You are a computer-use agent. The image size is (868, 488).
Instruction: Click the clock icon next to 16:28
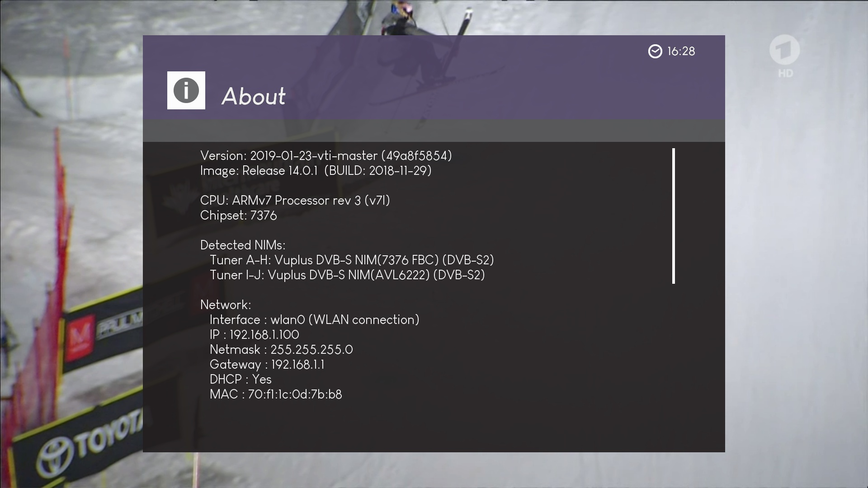pyautogui.click(x=655, y=52)
